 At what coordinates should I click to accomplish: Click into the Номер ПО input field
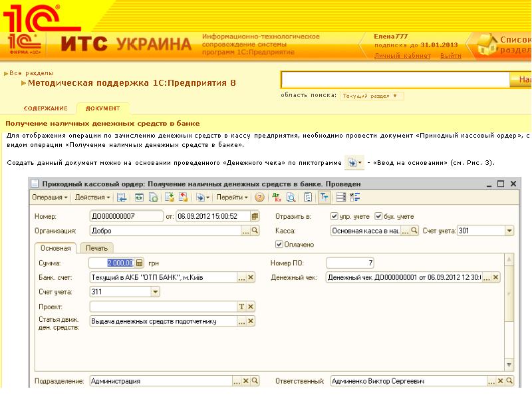click(x=350, y=263)
